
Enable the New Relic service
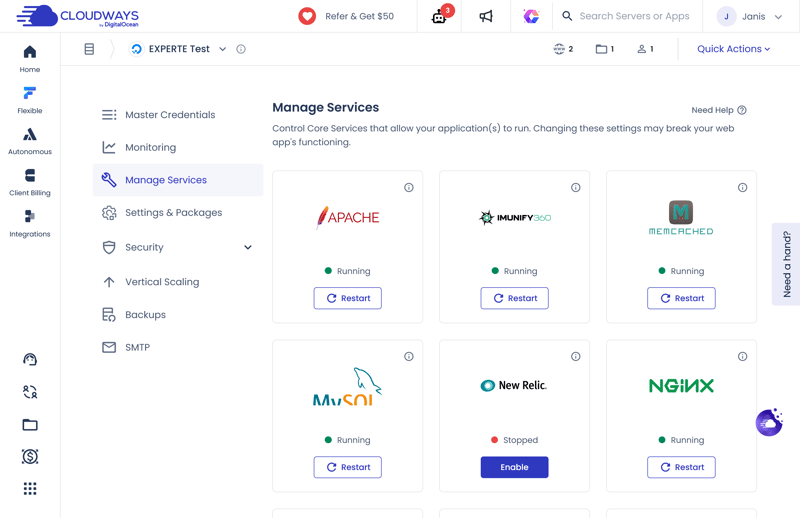[514, 467]
